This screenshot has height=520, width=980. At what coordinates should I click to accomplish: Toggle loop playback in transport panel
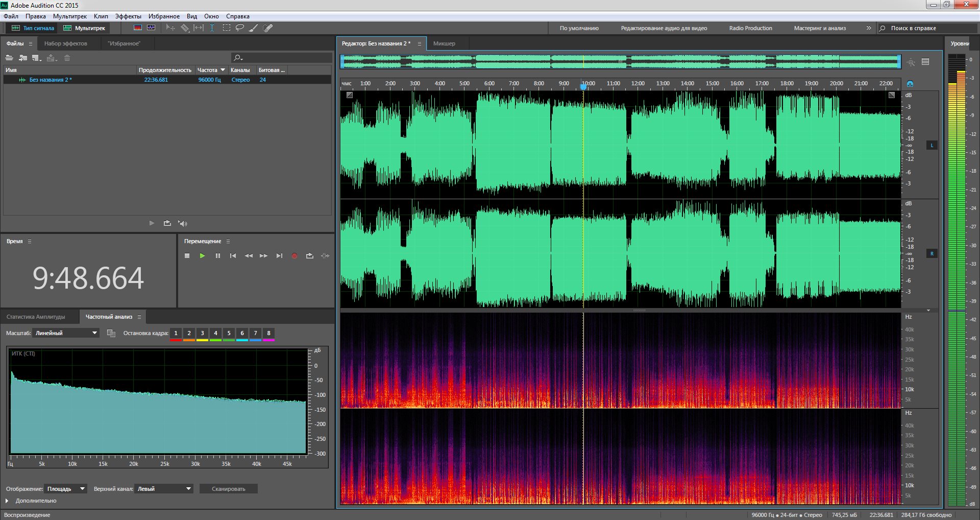(309, 256)
